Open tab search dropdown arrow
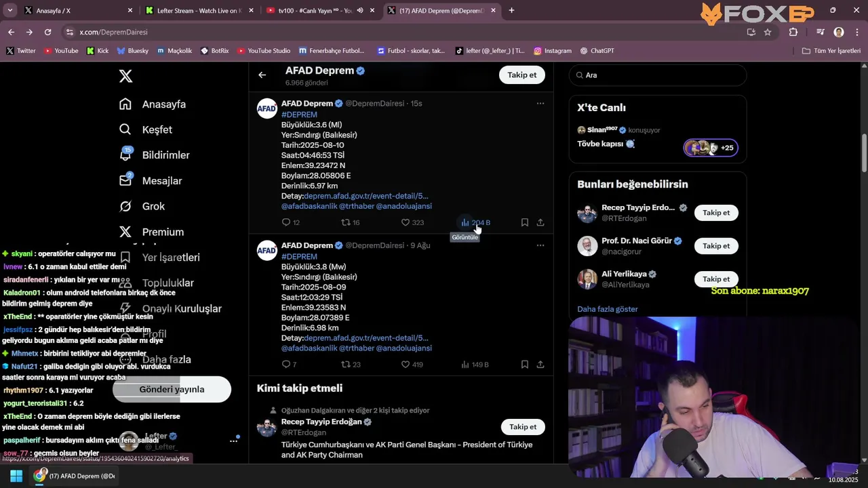Image resolution: width=868 pixels, height=488 pixels. pos(9,11)
